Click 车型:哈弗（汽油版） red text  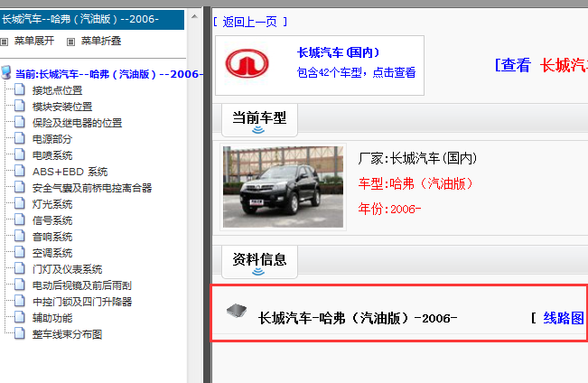(x=415, y=183)
